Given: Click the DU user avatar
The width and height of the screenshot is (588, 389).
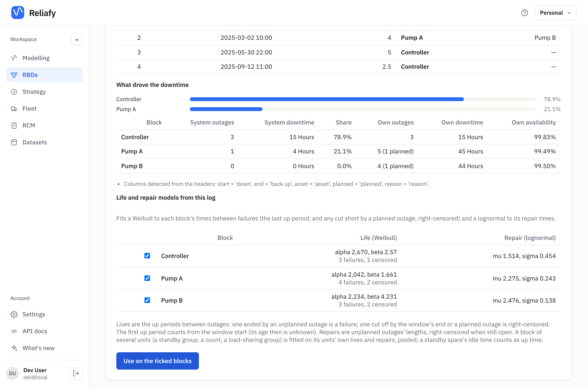Looking at the screenshot, I should [x=12, y=373].
